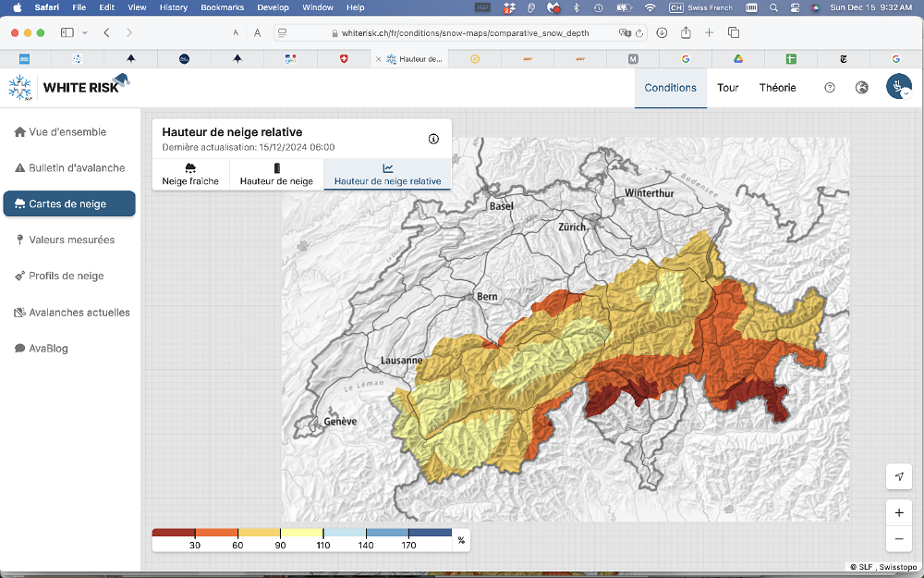This screenshot has width=924, height=578.
Task: Select Hauteur de neige relative view
Action: pos(387,174)
